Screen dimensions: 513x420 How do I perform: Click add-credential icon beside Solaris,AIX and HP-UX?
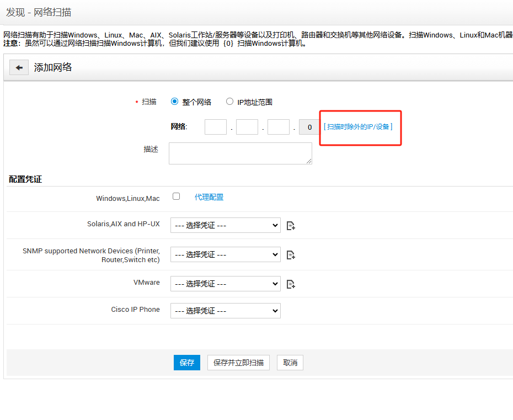291,225
